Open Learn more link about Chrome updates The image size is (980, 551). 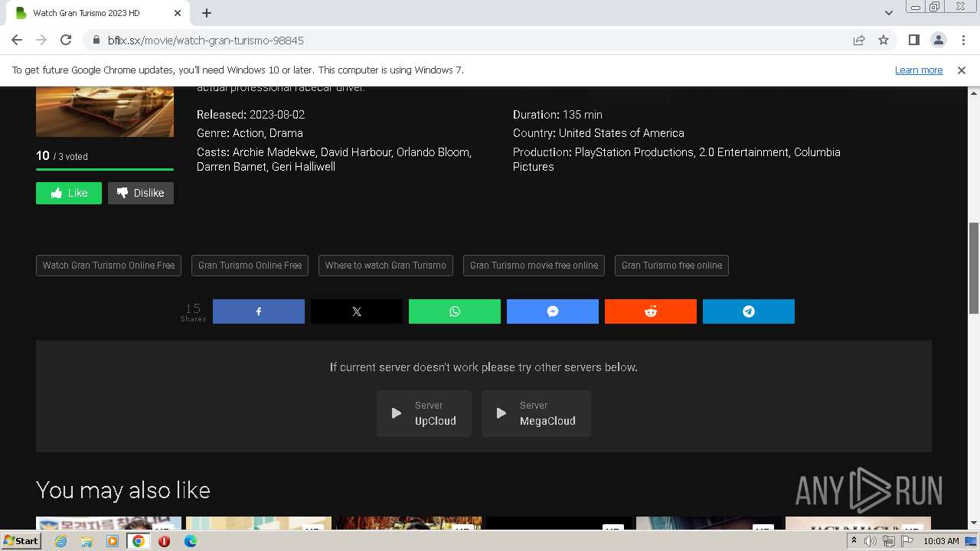[919, 70]
